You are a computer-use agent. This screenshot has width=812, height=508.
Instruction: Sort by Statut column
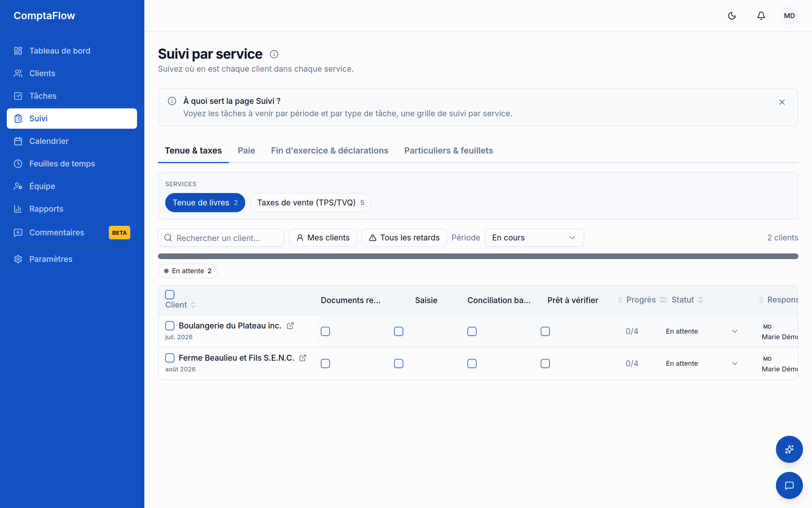[687, 300]
